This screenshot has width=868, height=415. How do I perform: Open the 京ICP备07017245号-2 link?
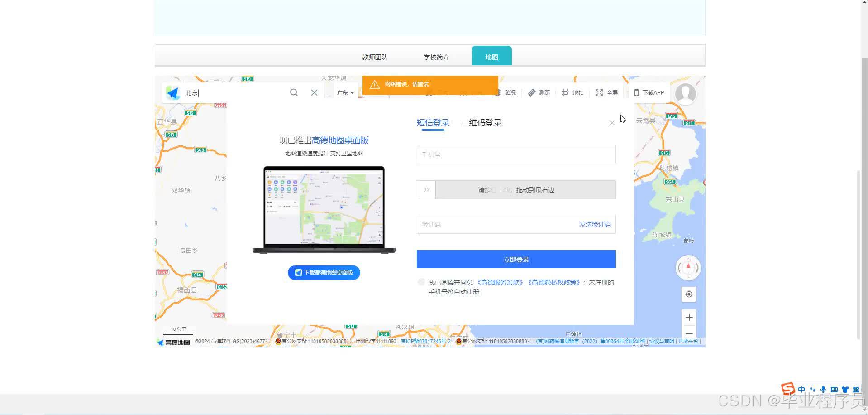pos(426,341)
